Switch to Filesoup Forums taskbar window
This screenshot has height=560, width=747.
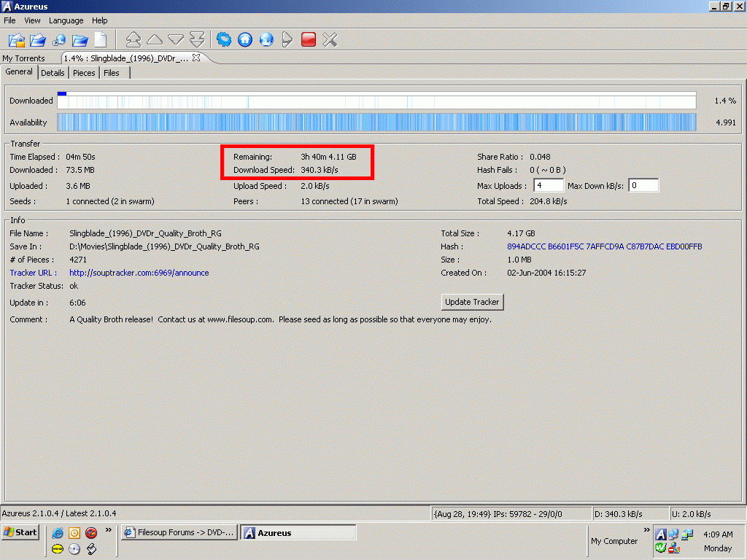(x=179, y=532)
